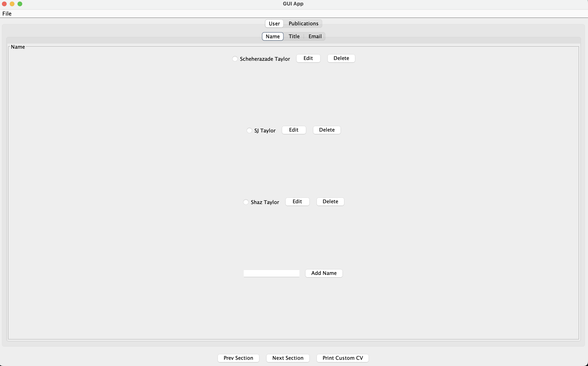Click the Add Name input field
This screenshot has width=588, height=366.
tap(272, 273)
